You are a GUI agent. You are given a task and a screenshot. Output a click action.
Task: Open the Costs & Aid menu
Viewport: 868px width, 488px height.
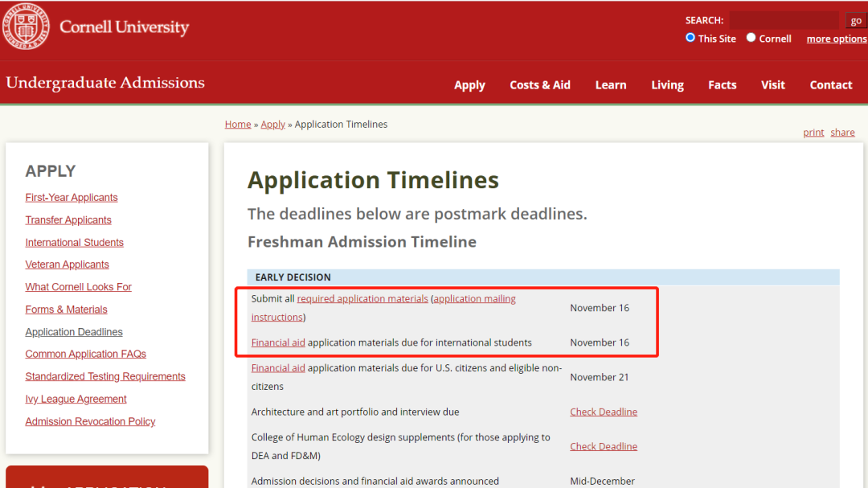540,84
